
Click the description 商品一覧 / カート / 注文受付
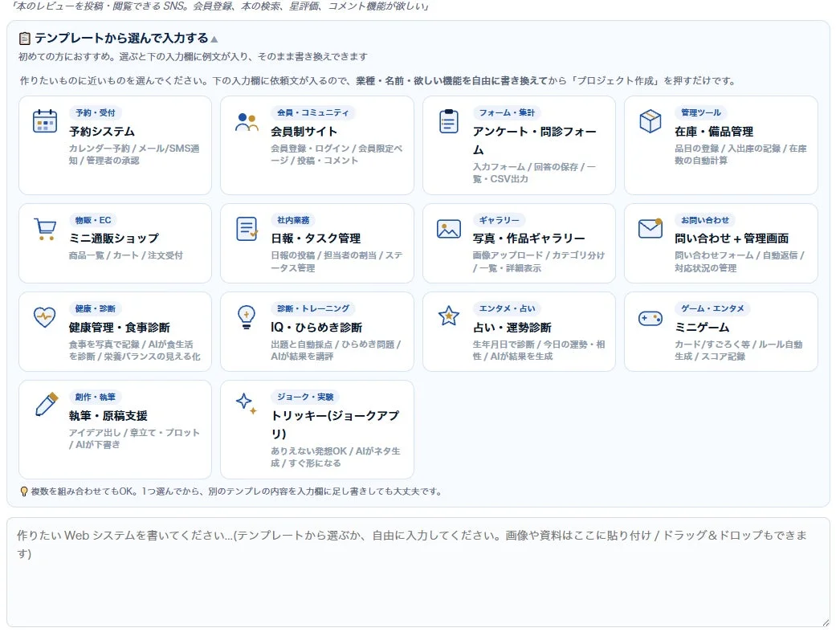[126, 255]
